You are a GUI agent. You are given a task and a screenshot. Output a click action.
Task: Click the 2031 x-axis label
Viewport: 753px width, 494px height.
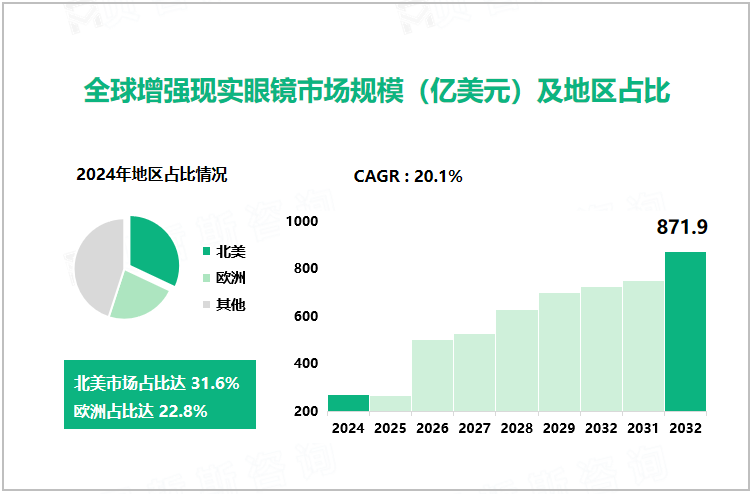[643, 428]
